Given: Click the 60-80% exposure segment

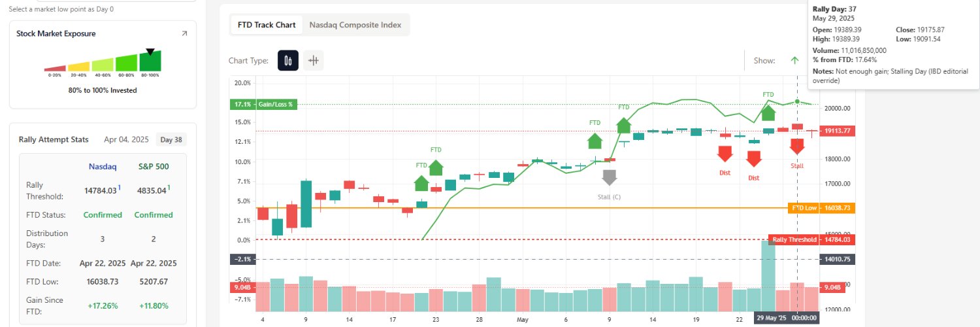Looking at the screenshot, I should click(126, 63).
